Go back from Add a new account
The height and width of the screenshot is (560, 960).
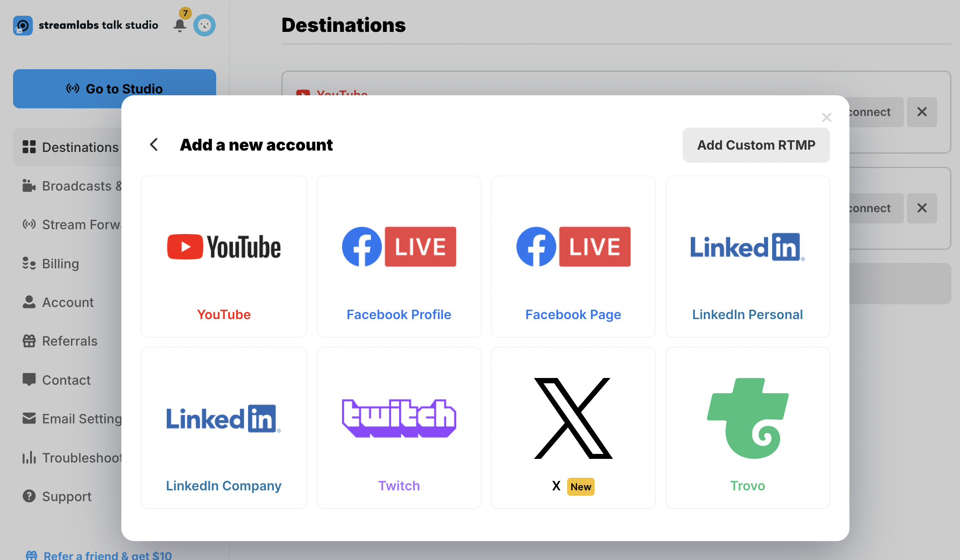point(154,145)
